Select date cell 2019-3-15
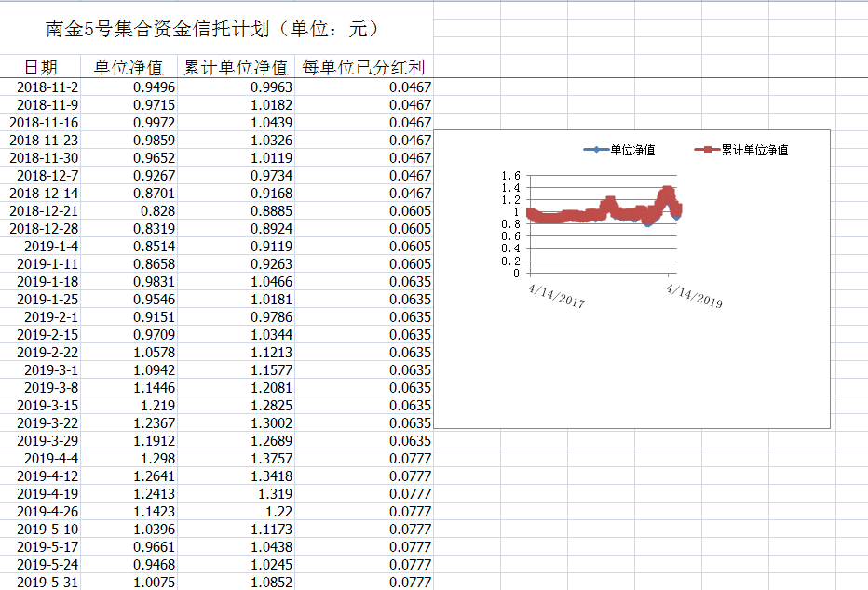This screenshot has width=868, height=590. pos(40,406)
